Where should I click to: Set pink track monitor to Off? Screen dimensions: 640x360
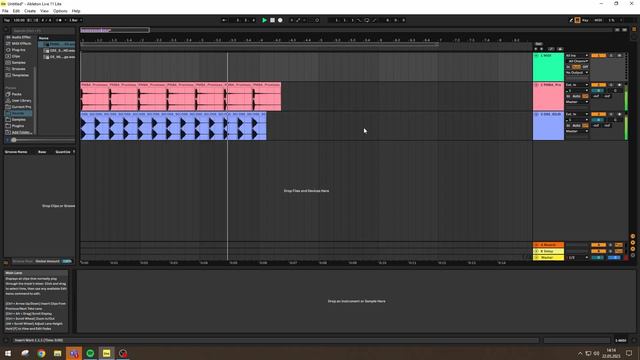(585, 96)
